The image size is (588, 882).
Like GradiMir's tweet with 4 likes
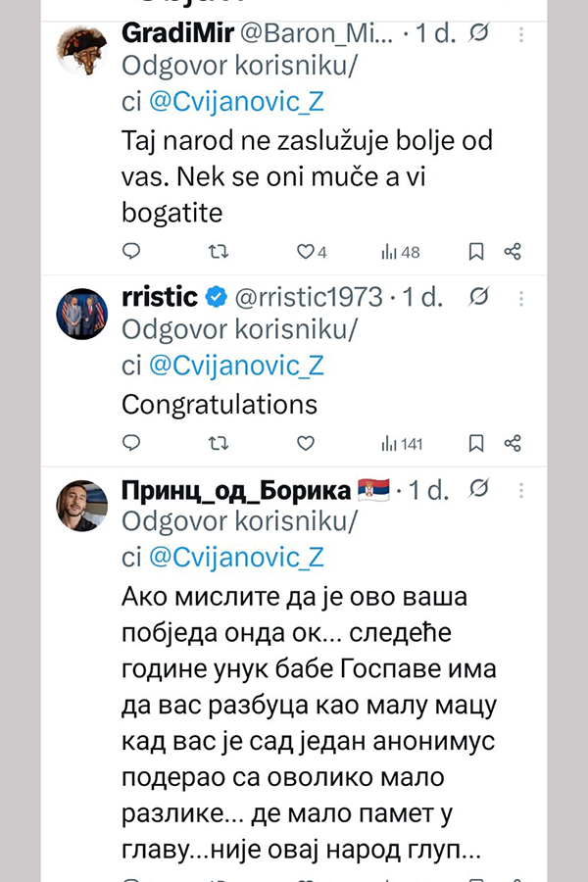pos(306,252)
